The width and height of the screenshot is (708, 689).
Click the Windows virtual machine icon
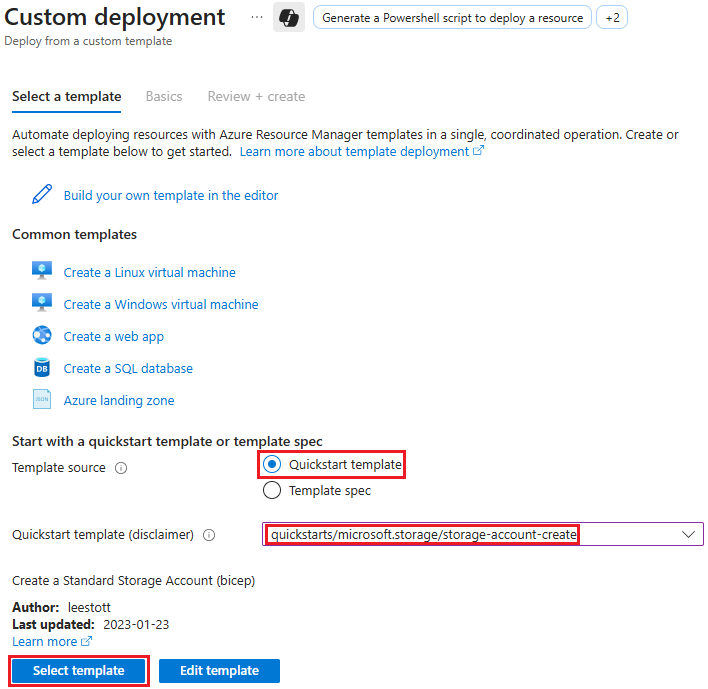click(x=42, y=303)
